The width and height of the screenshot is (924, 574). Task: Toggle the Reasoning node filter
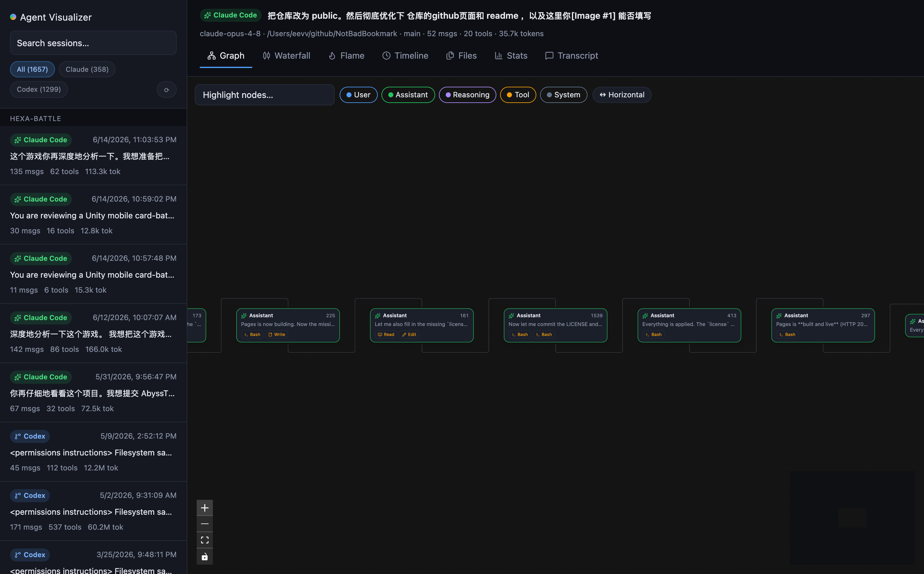coord(467,95)
